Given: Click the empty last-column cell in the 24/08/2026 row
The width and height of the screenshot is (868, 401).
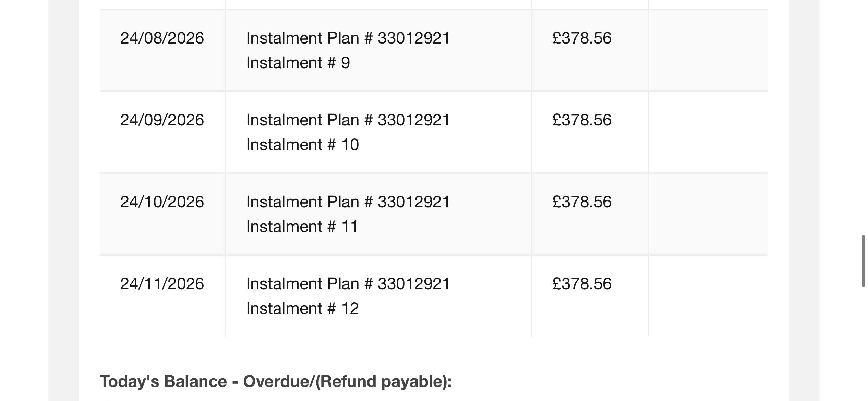Looking at the screenshot, I should (x=708, y=50).
